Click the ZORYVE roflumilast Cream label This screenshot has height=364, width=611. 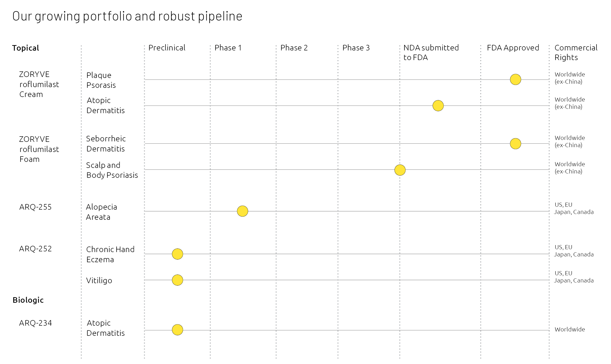click(x=39, y=84)
